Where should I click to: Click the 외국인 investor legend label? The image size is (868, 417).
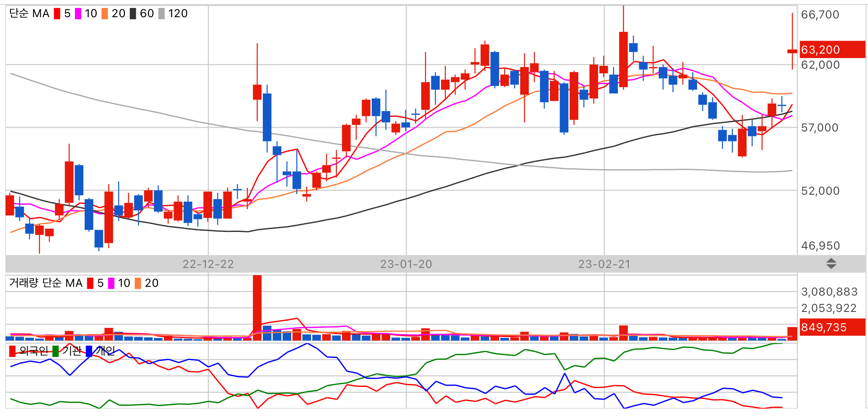34,351
